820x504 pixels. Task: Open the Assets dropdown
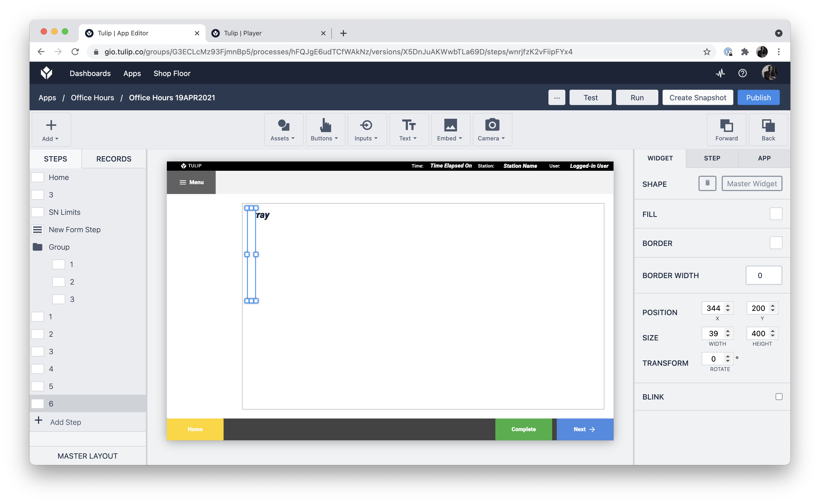283,130
